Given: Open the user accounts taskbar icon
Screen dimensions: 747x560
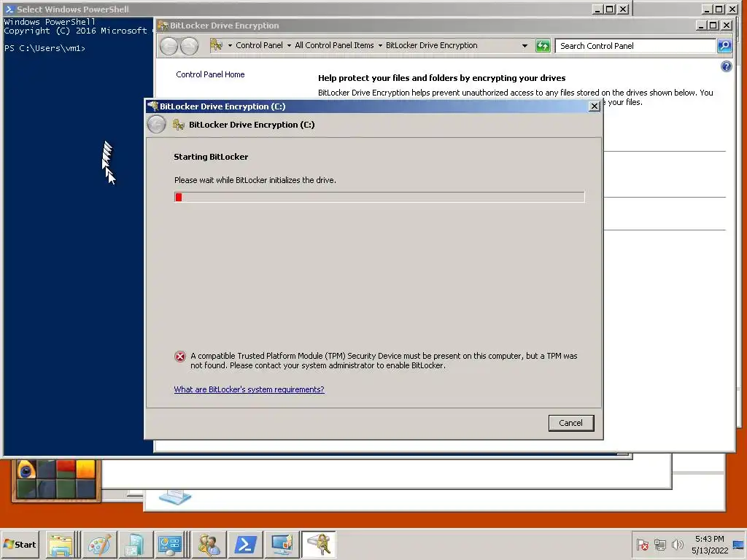Looking at the screenshot, I should [x=209, y=544].
